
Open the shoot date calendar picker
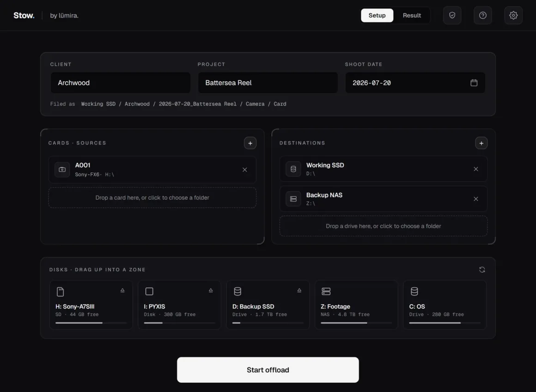[x=474, y=83]
